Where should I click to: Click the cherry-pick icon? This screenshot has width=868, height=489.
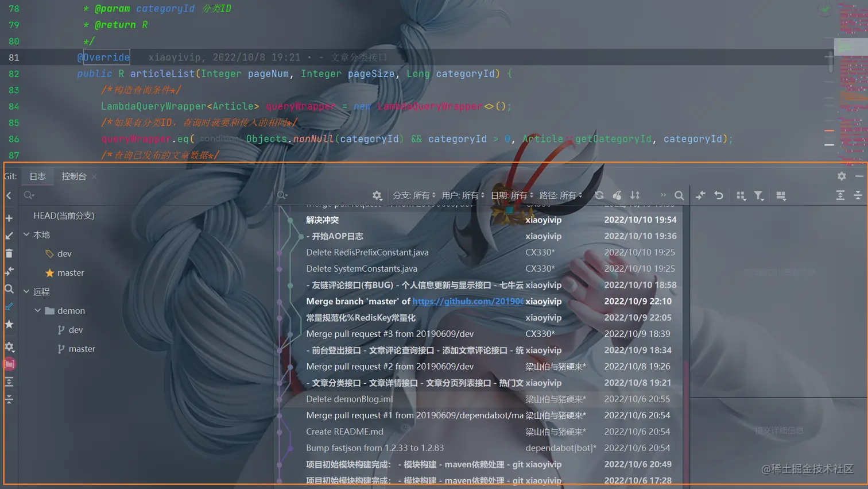pos(617,196)
